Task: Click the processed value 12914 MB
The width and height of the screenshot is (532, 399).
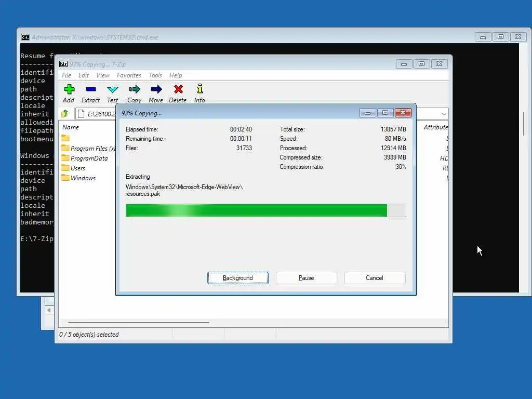Action: pyautogui.click(x=393, y=148)
